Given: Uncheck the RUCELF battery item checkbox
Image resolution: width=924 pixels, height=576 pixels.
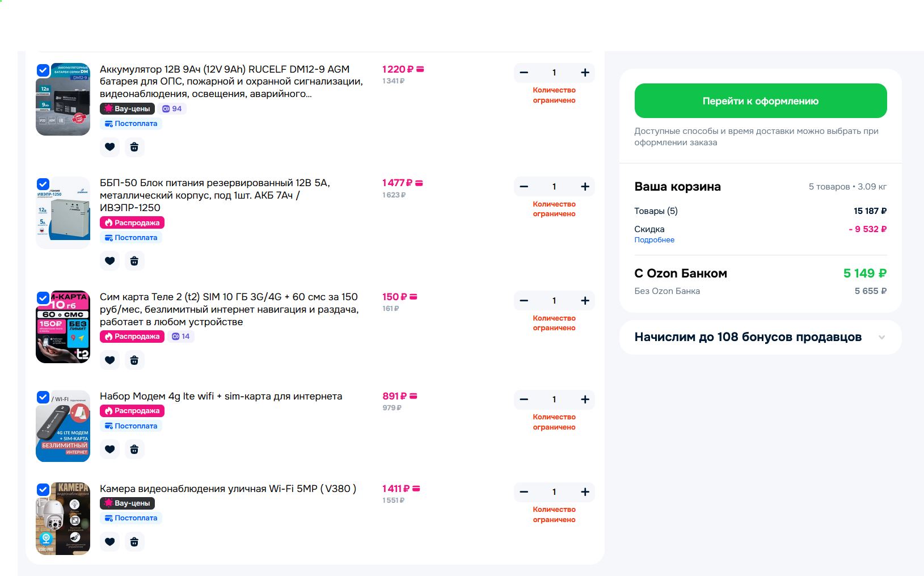Looking at the screenshot, I should click(43, 70).
